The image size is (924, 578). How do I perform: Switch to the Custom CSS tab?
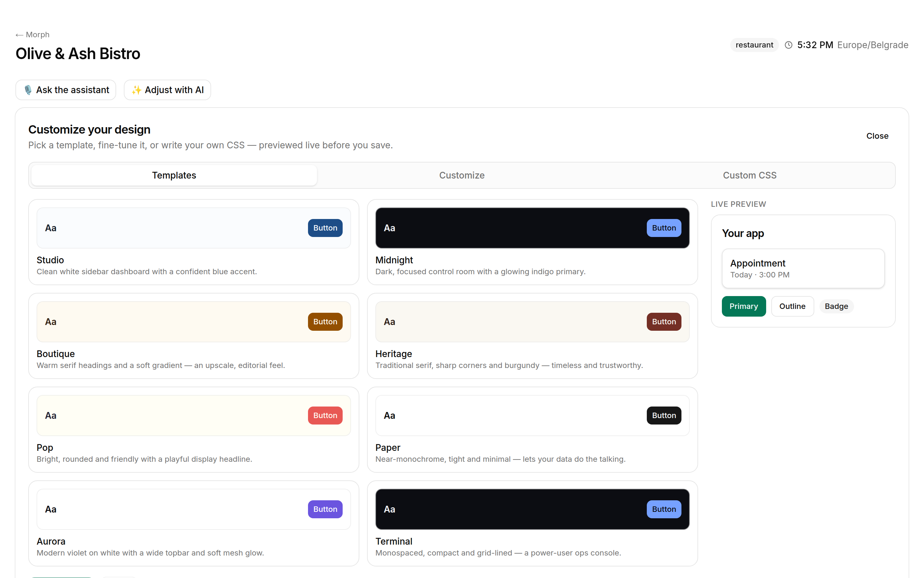pos(749,175)
